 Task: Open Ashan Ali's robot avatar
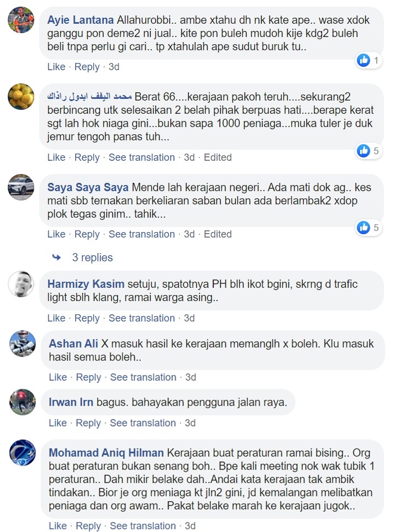(23, 344)
